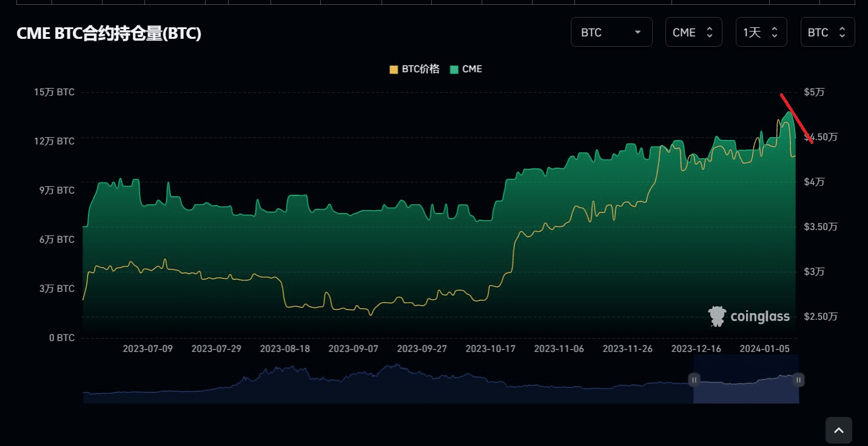Viewport: 868px width, 446px height.
Task: Change the 1天 interval selector
Action: pyautogui.click(x=761, y=32)
